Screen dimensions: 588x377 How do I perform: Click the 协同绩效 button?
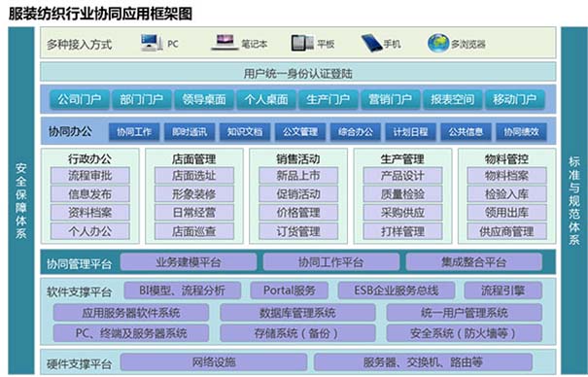tap(521, 132)
